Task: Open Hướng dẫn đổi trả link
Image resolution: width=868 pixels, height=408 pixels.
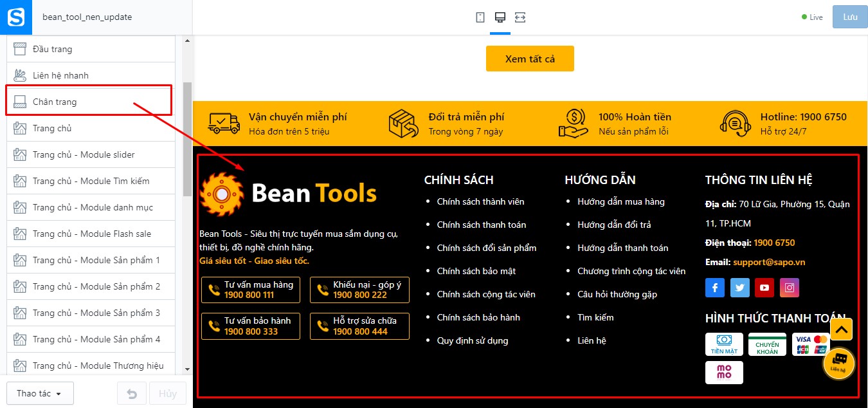Action: pos(614,225)
